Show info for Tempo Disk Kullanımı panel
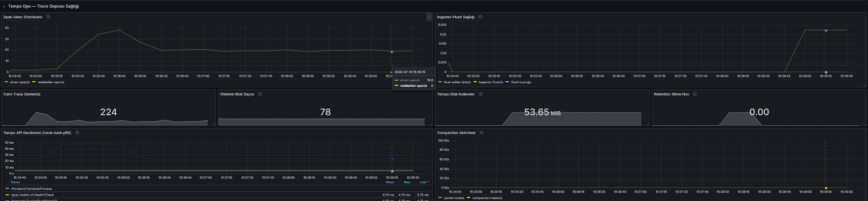 [480, 94]
